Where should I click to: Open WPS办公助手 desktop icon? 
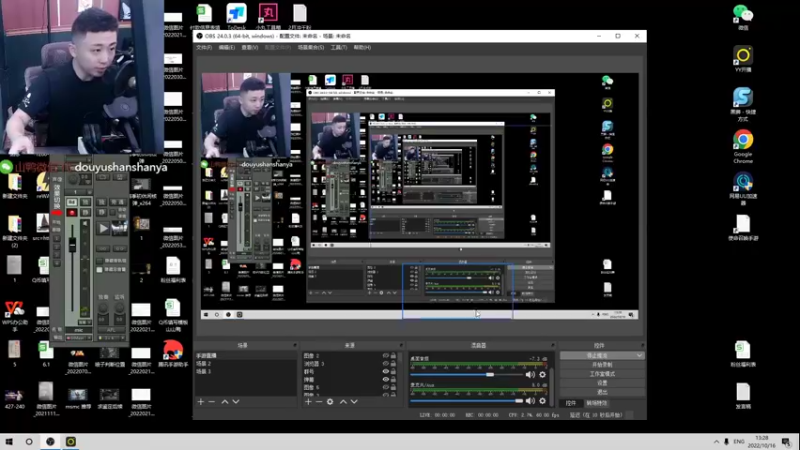click(x=14, y=316)
